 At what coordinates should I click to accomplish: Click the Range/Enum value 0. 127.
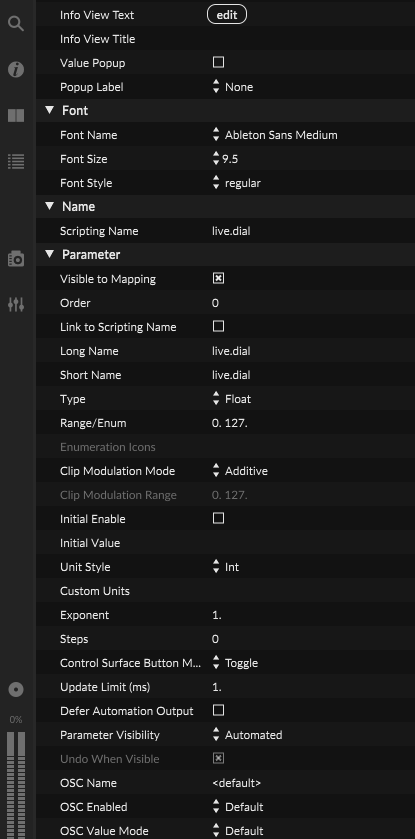229,423
